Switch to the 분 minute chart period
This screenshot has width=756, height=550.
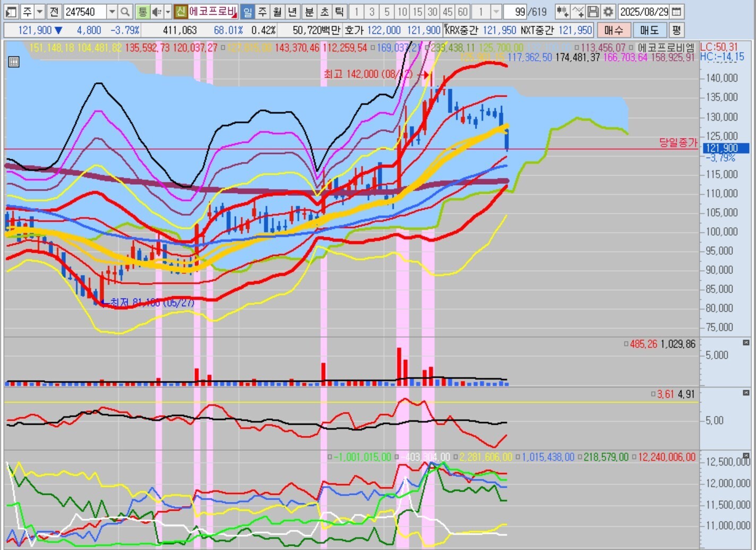[x=309, y=12]
